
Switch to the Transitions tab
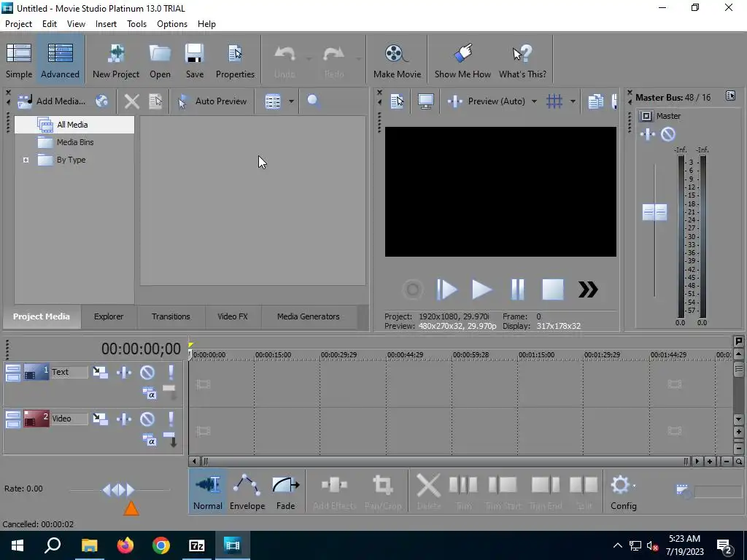(x=171, y=316)
